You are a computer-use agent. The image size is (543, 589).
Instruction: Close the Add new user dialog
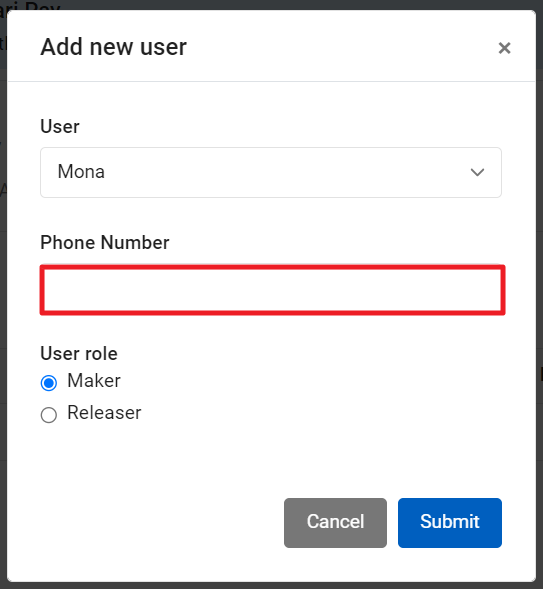pos(504,48)
